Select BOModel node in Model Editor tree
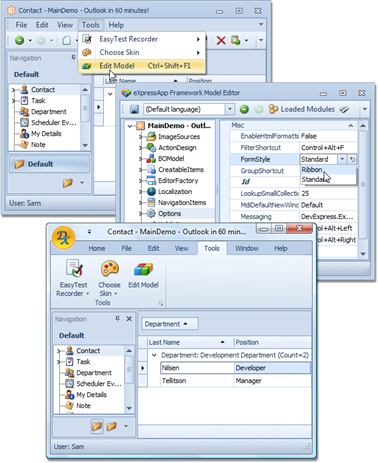Screen dimensions: 378x463 click(x=171, y=159)
